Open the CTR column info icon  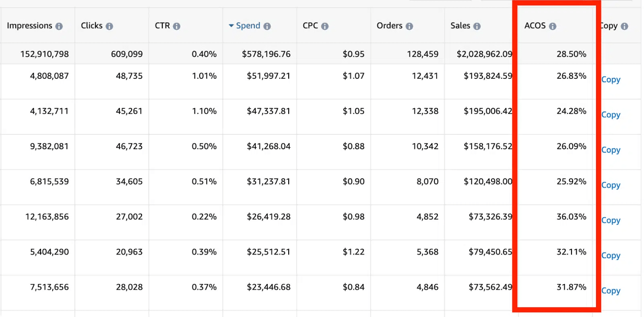tap(177, 26)
